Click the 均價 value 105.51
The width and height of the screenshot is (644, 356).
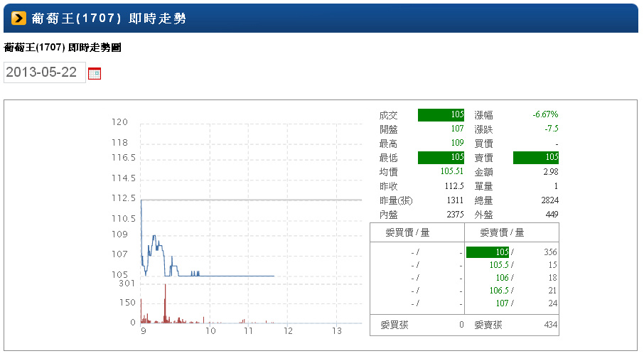click(x=452, y=171)
